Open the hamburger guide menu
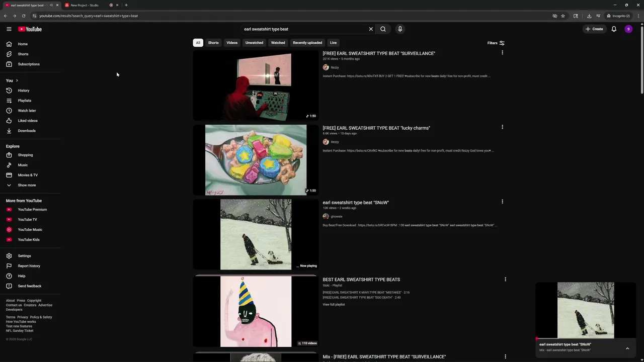This screenshot has width=644, height=362. (9, 29)
